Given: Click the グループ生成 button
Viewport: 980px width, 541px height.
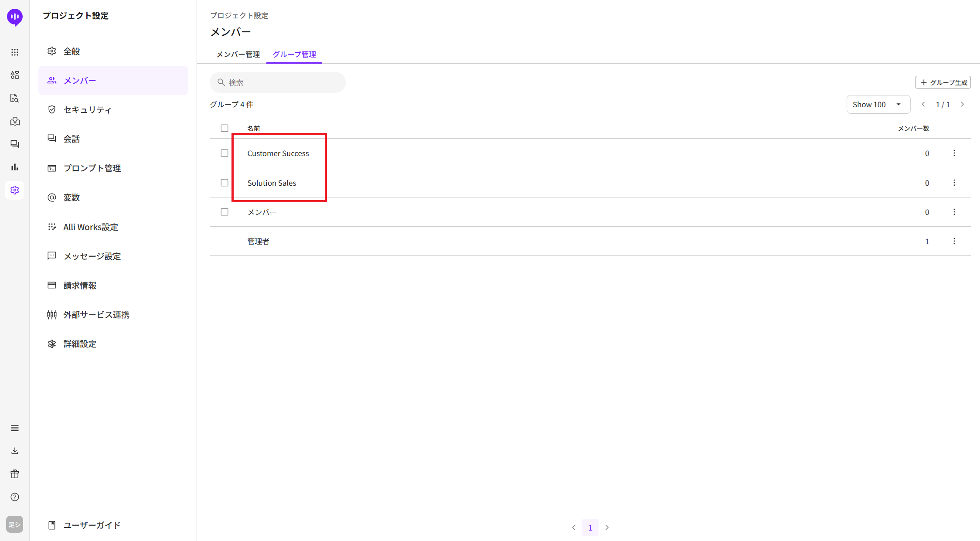Looking at the screenshot, I should (x=943, y=82).
